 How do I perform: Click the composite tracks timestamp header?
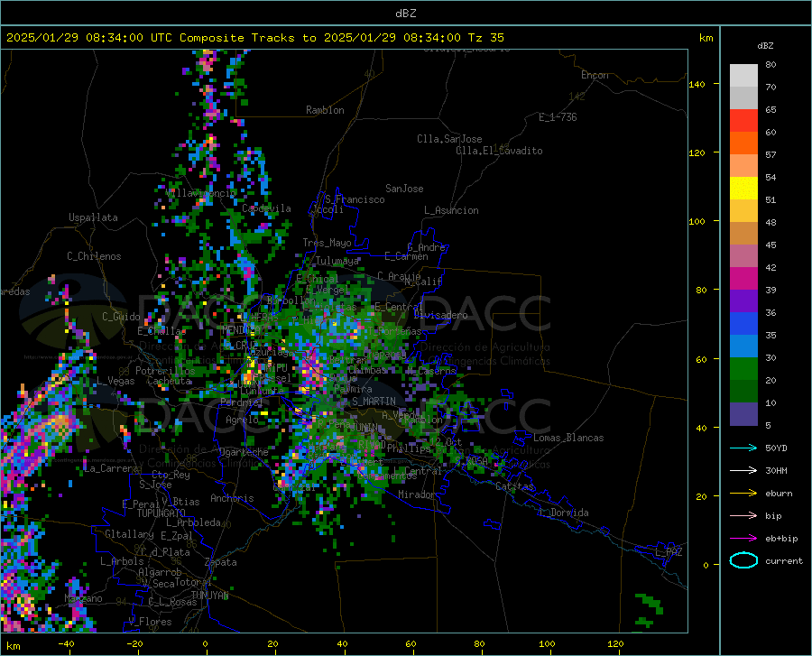(x=254, y=38)
